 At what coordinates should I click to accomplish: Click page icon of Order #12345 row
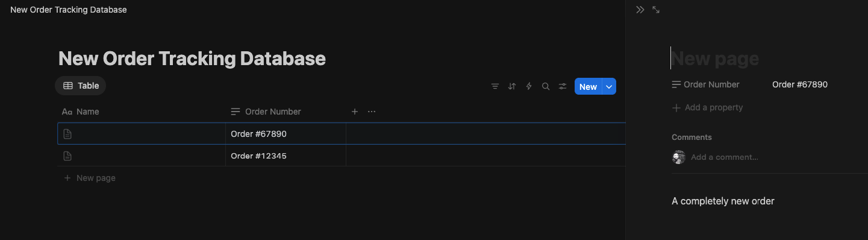point(67,156)
